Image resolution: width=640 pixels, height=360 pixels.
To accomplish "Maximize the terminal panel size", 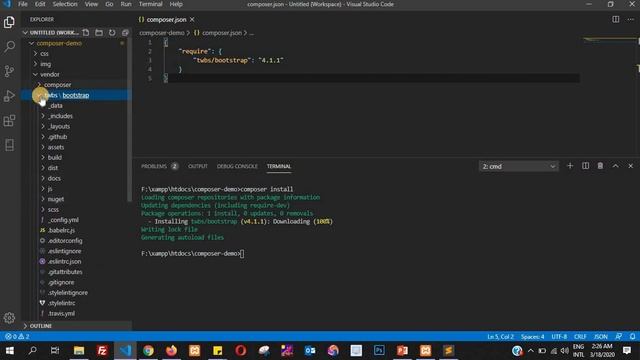I will coord(616,166).
